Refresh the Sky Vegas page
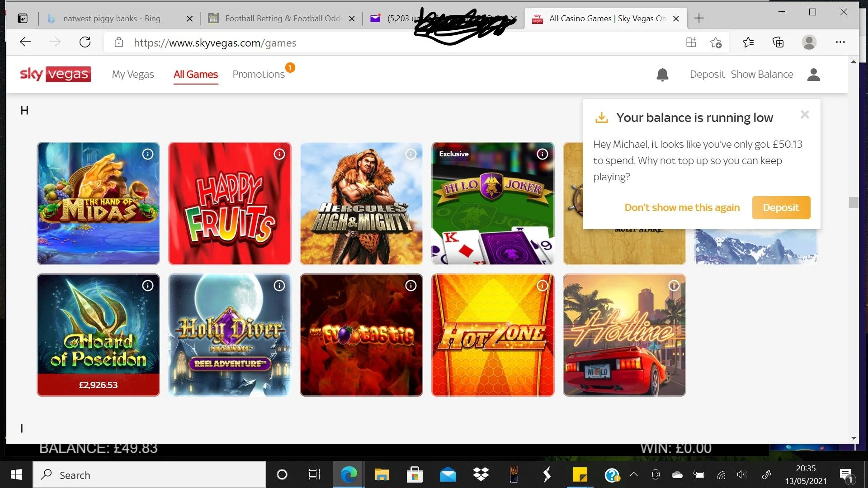 [x=85, y=42]
